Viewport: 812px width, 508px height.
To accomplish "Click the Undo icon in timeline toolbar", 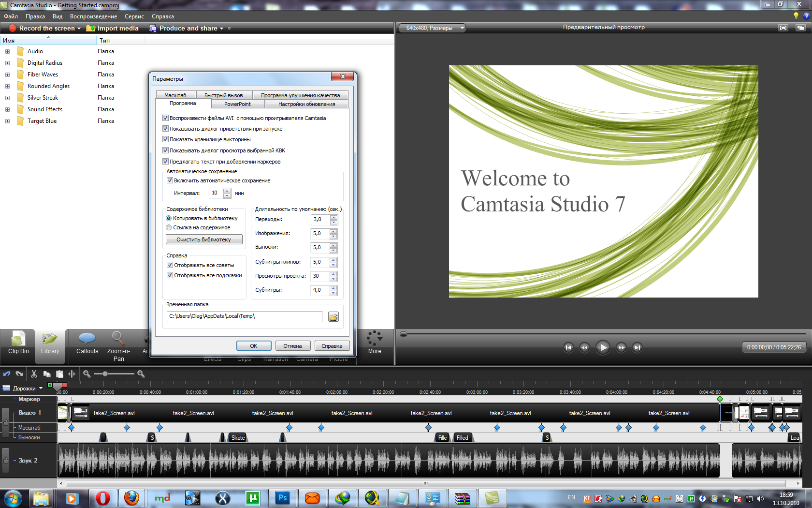I will 7,374.
